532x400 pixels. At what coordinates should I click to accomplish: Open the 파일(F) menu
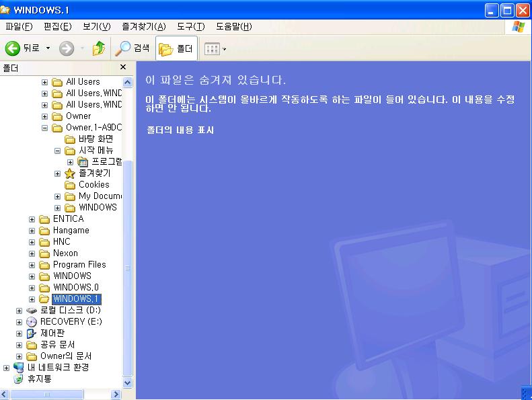tap(19, 26)
